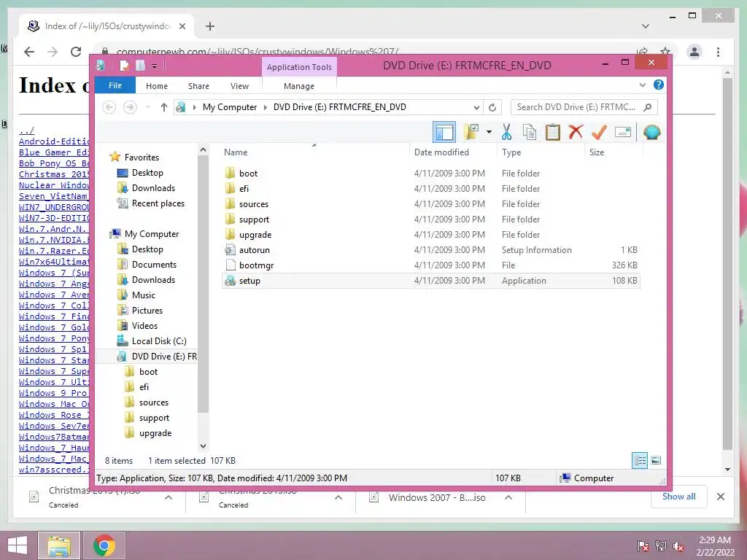Select the sources folder in the file list
Viewport: 747px width, 560px height.
[x=430, y=204]
